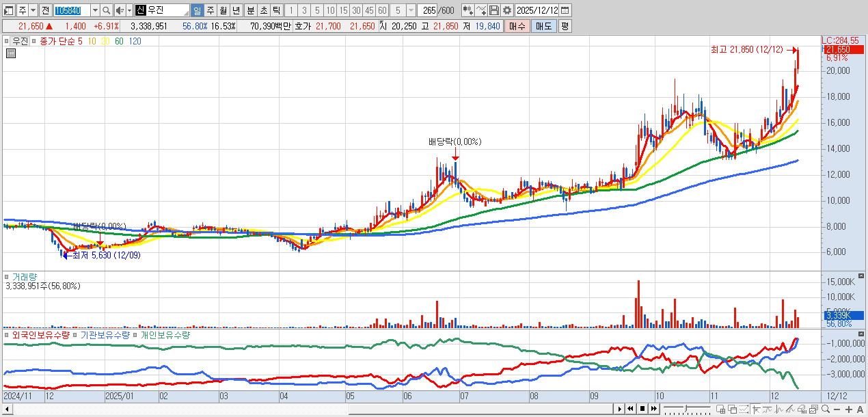
Task: Click the magnifier zoom icon at bottom right
Action: [x=825, y=409]
